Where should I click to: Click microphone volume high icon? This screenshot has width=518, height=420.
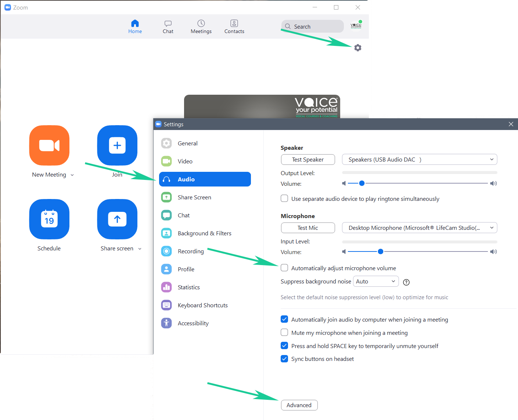(493, 251)
